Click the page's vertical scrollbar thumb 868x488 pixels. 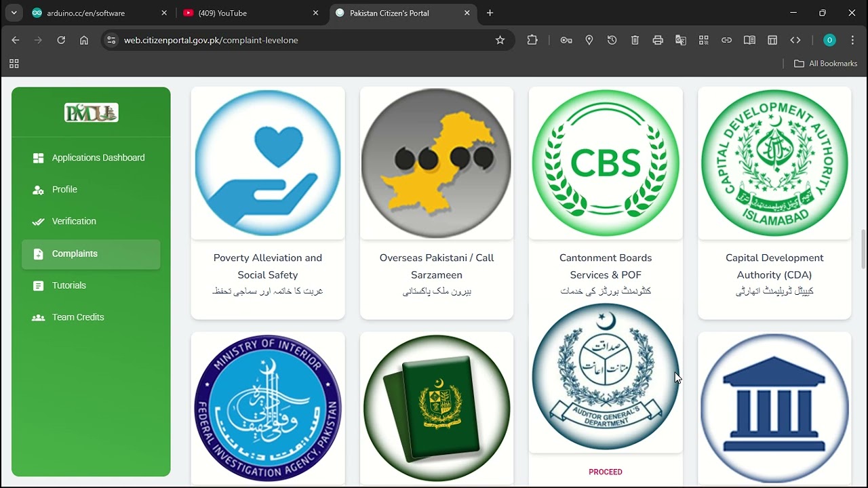863,249
